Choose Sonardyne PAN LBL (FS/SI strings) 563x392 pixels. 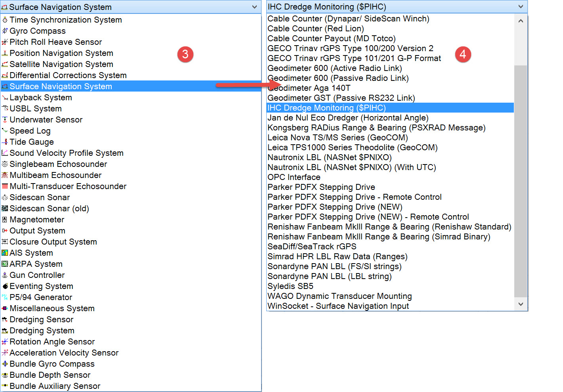tap(334, 266)
